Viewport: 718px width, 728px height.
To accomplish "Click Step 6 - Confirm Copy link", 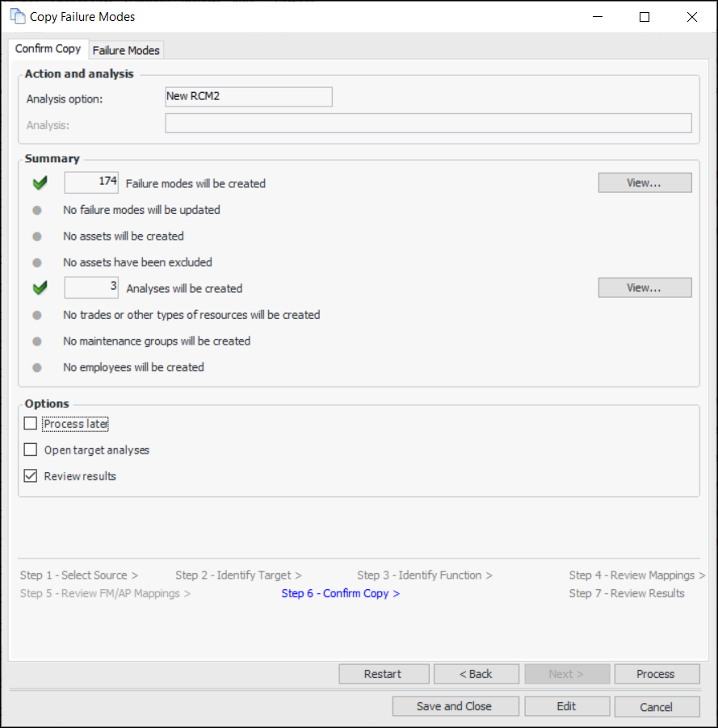I will tap(340, 593).
